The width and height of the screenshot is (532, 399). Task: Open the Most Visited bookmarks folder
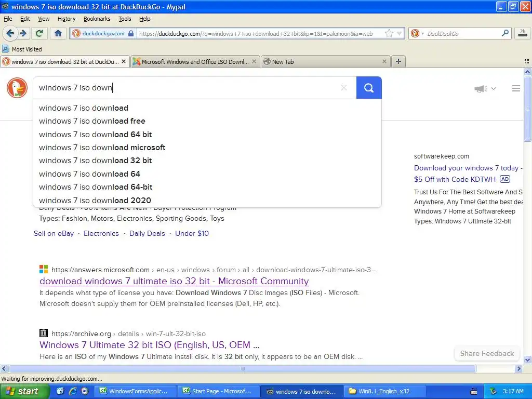[x=22, y=49]
